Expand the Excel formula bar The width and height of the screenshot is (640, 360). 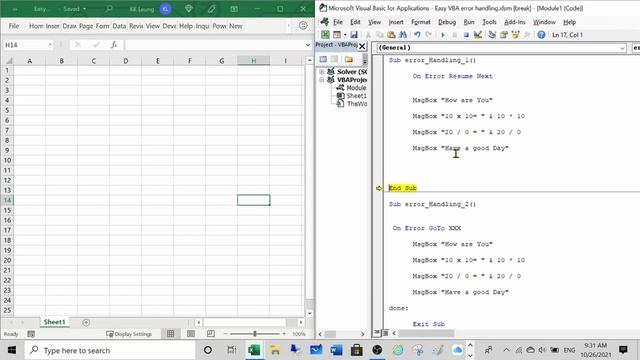[x=308, y=44]
